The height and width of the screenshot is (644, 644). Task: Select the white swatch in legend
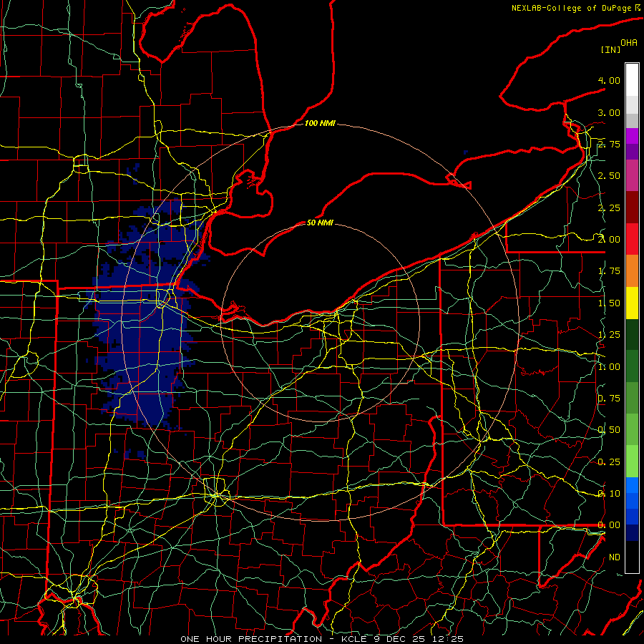(x=632, y=79)
